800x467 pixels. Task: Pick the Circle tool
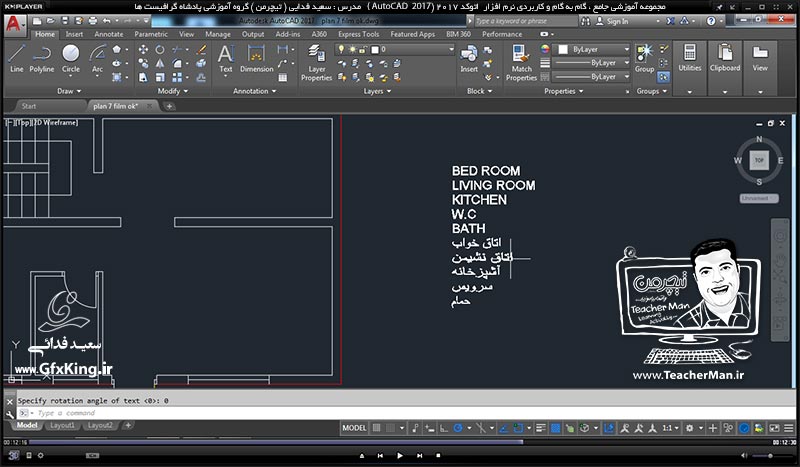point(70,59)
